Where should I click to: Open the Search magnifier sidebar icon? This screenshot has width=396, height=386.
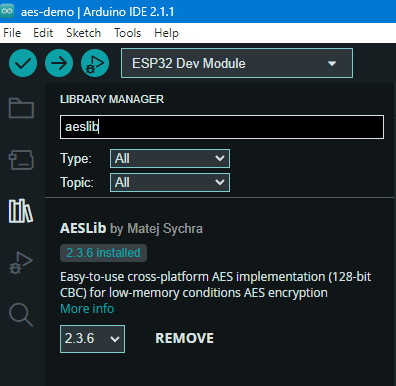pos(21,315)
